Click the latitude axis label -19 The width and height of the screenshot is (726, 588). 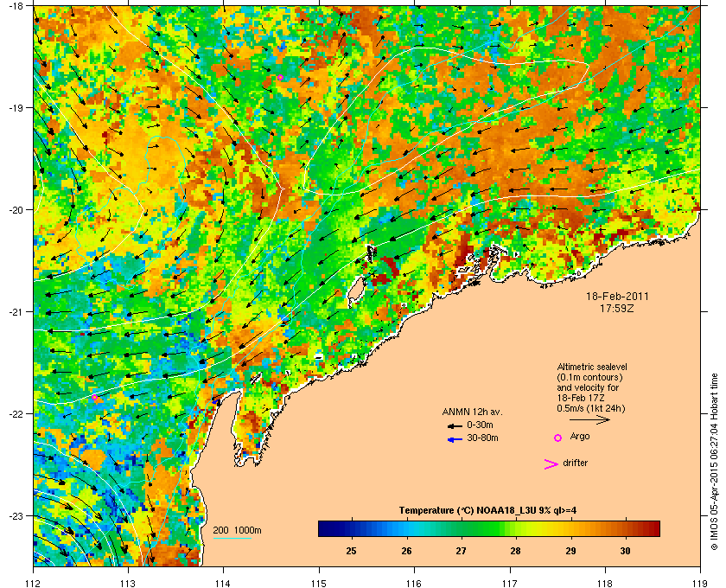(15, 108)
